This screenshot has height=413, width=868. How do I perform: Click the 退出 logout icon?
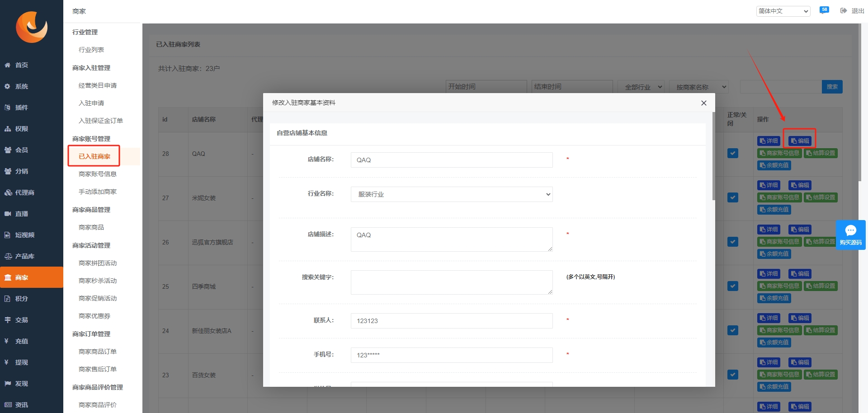844,11
